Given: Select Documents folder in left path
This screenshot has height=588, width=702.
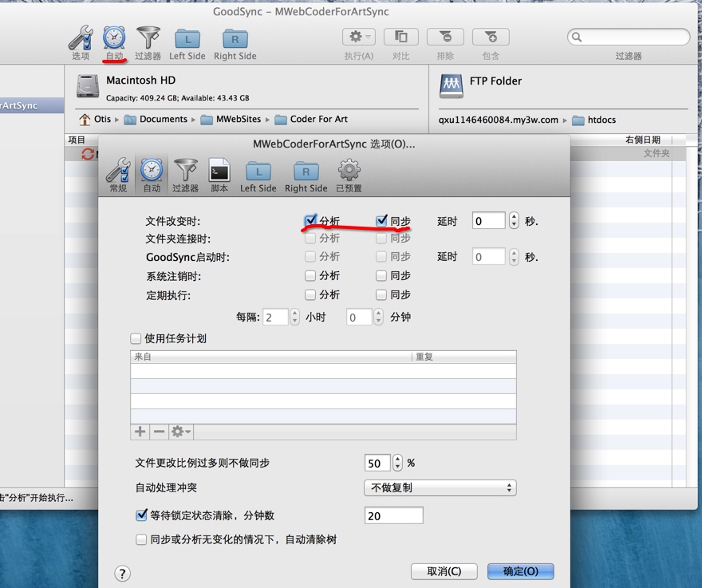Looking at the screenshot, I should pos(156,119).
